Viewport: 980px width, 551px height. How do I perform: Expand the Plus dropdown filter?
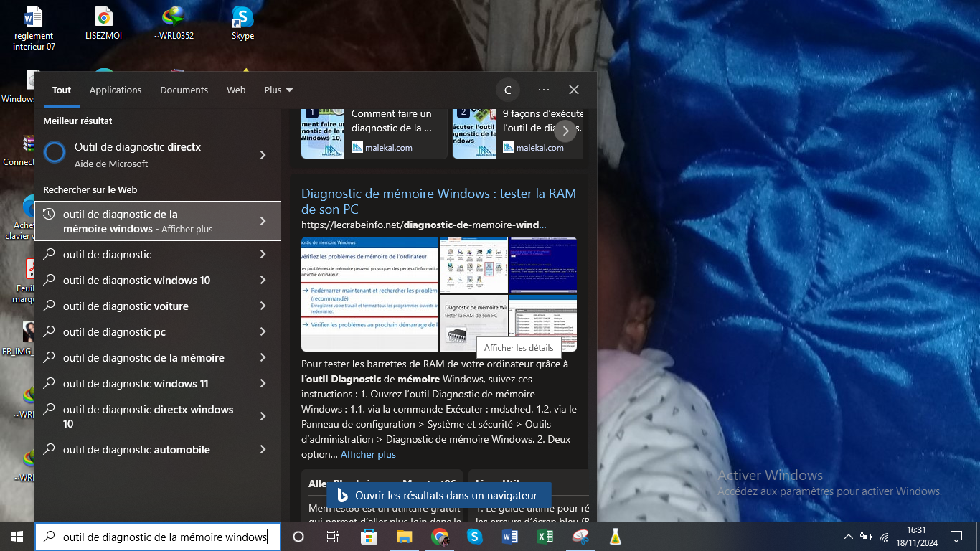pos(278,90)
